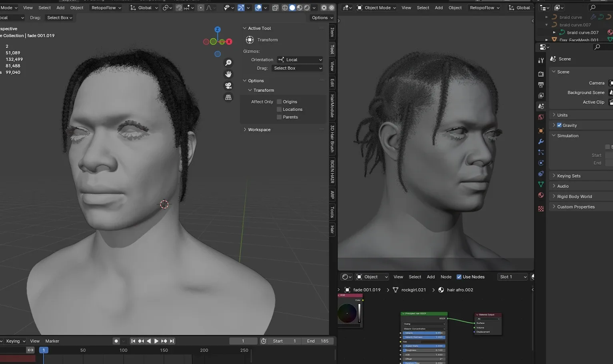Open the Particles properties icon
Screen dimensions: 613x364
[541, 152]
